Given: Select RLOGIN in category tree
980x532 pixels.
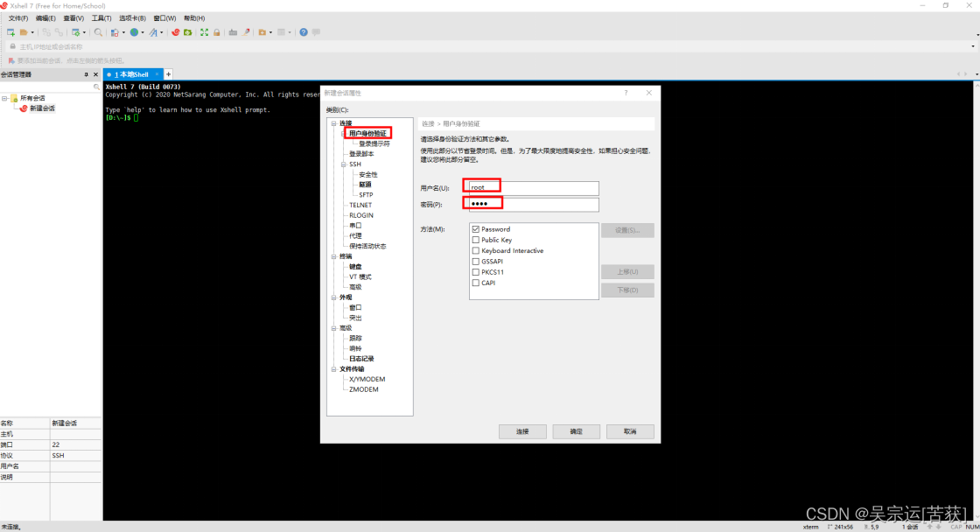Looking at the screenshot, I should (x=361, y=215).
